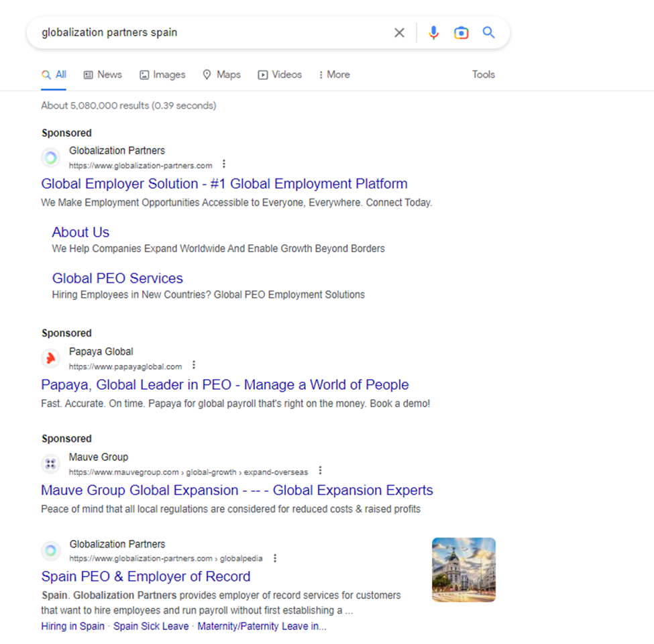Open the Hiring in Spain sublink
The width and height of the screenshot is (654, 644).
[72, 627]
